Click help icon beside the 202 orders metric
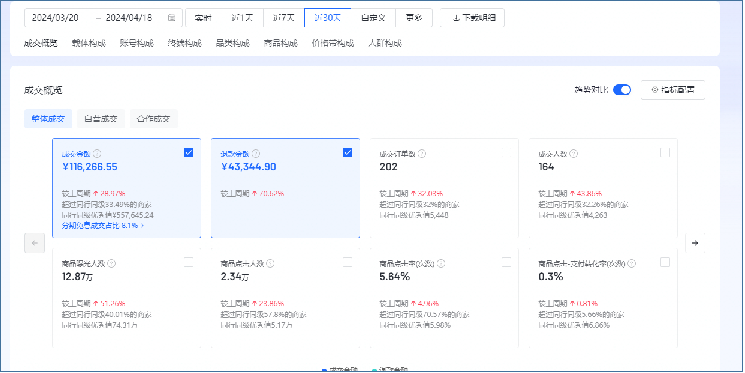Viewport: 745px width, 373px height. coord(421,153)
